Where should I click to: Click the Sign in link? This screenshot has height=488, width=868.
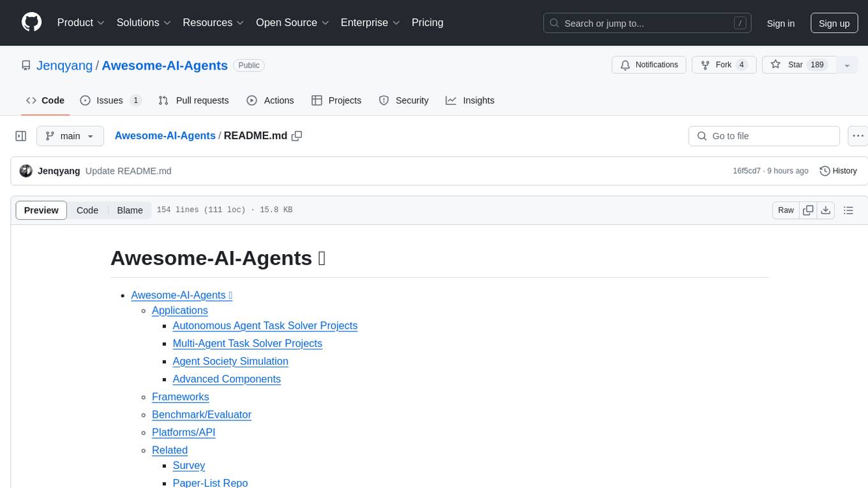tap(781, 23)
